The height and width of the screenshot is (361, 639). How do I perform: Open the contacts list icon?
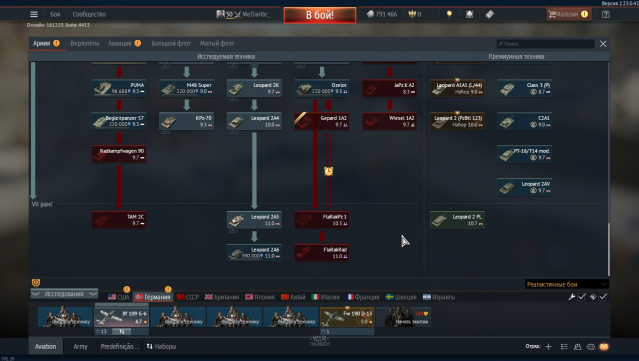click(x=577, y=347)
